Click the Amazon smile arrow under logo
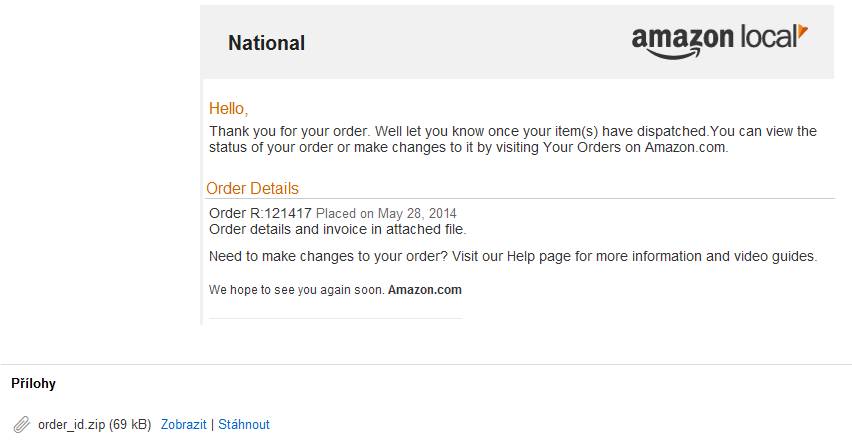Image resolution: width=852 pixels, height=442 pixels. (674, 53)
